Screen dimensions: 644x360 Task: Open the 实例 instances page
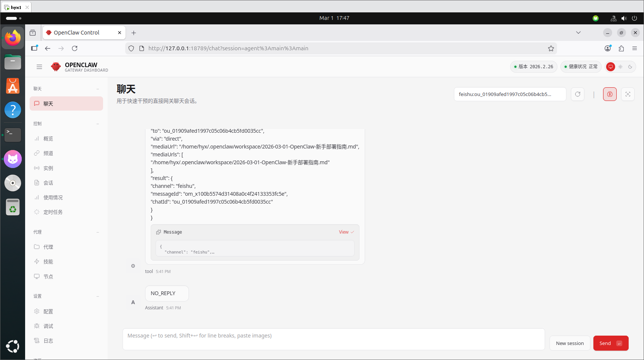tap(66, 168)
